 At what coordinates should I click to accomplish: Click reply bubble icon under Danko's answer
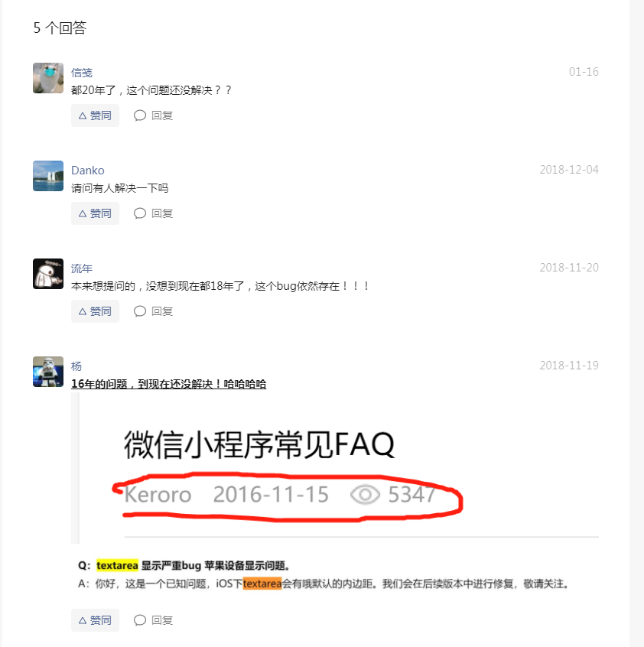pyautogui.click(x=140, y=213)
